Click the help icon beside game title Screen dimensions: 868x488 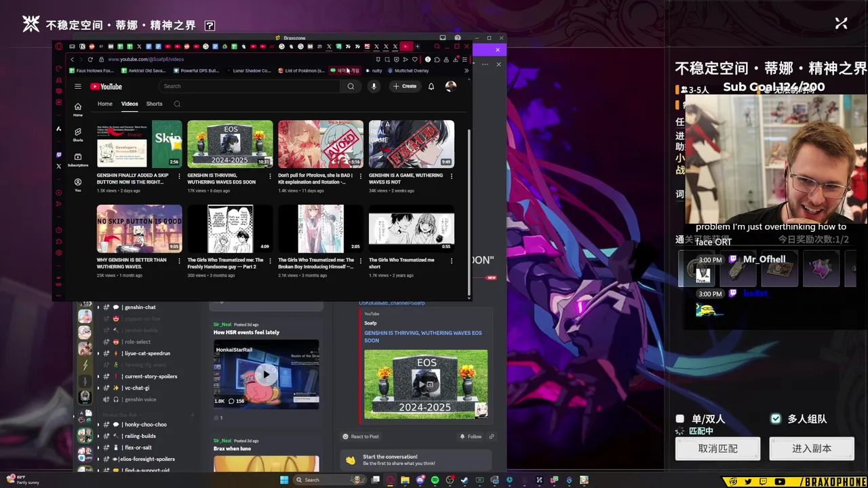coord(210,26)
